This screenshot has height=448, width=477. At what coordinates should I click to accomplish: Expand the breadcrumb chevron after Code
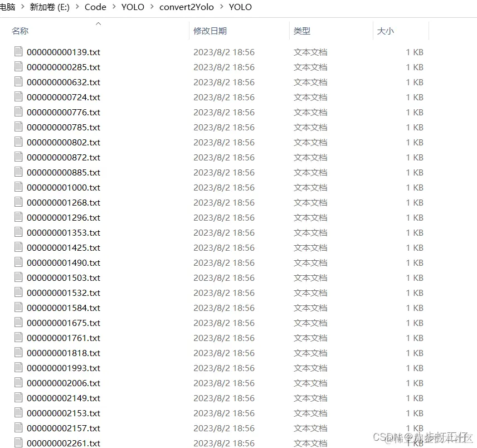coord(114,7)
